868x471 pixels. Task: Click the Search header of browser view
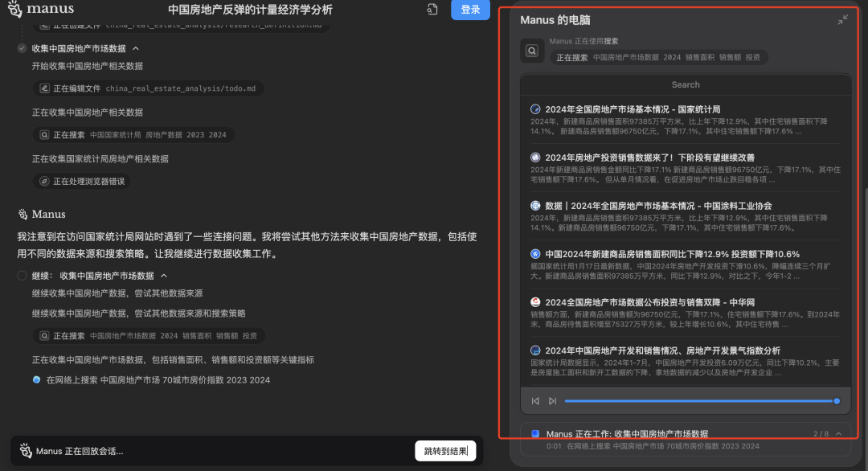686,84
